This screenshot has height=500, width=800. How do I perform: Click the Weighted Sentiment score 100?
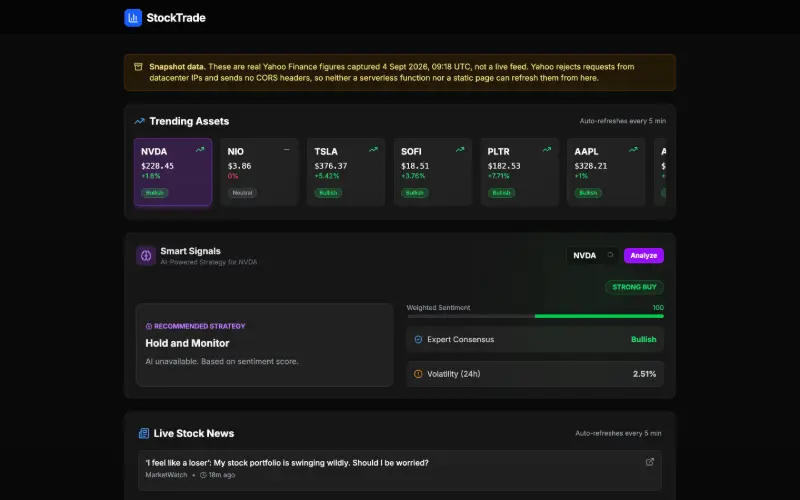[x=658, y=308]
